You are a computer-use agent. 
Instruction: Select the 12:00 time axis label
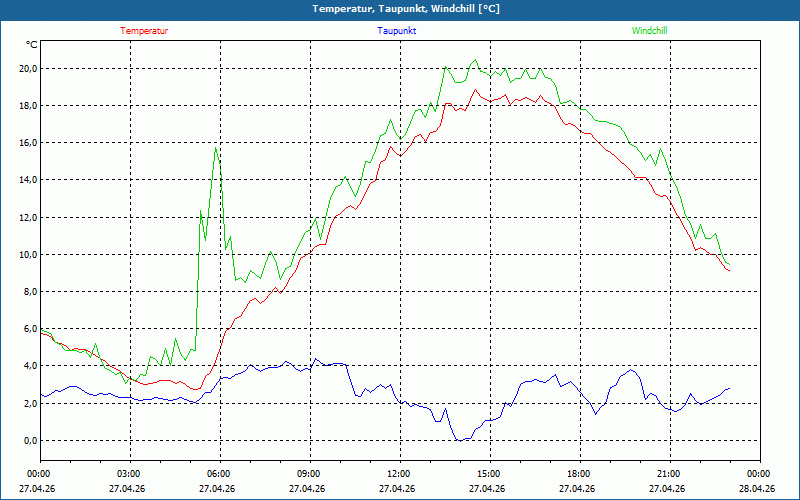[398, 474]
